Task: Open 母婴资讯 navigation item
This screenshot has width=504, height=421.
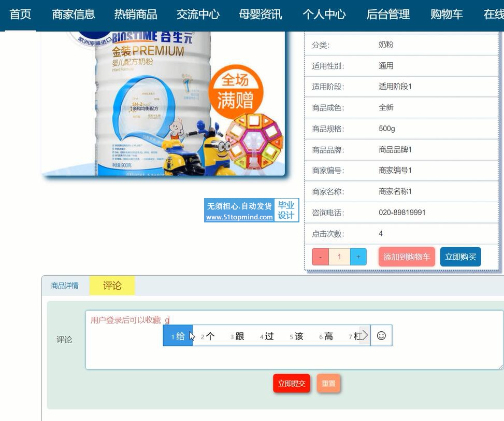Action: [x=261, y=15]
